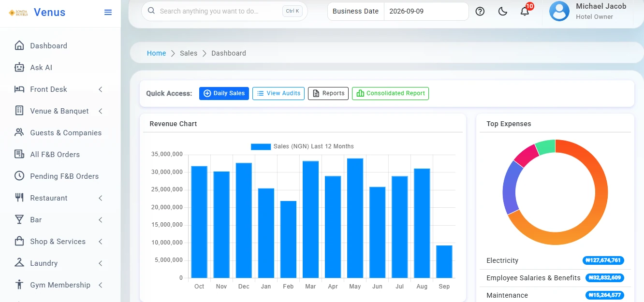Click the Guests & Companies people icon
This screenshot has height=302, width=644.
pos(19,132)
